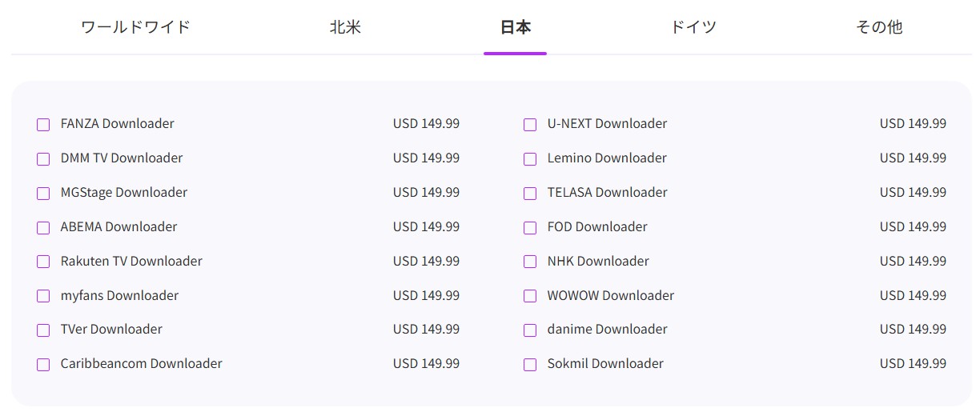Enable the FOD Downloader checkbox

pyautogui.click(x=530, y=228)
